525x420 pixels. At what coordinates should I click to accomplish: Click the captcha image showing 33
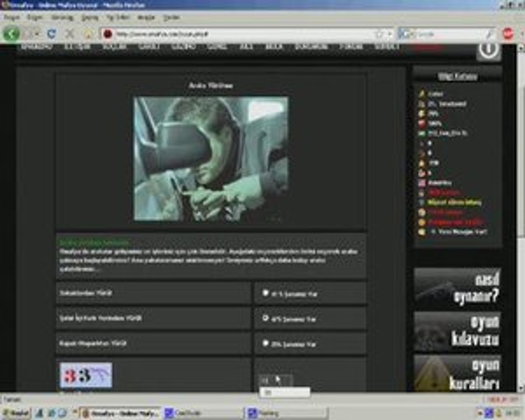[86, 375]
